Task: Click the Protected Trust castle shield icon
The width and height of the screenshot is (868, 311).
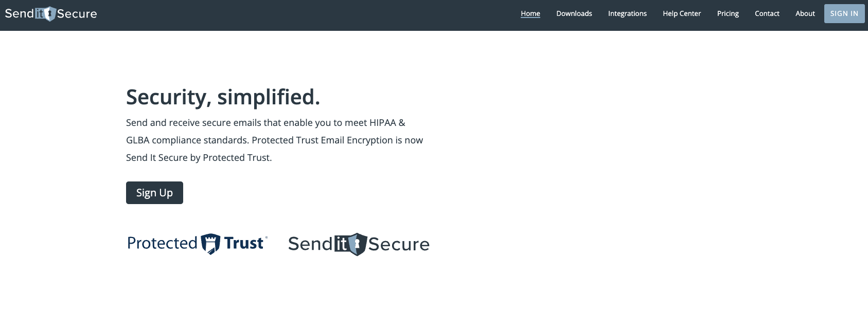Action: coord(210,244)
